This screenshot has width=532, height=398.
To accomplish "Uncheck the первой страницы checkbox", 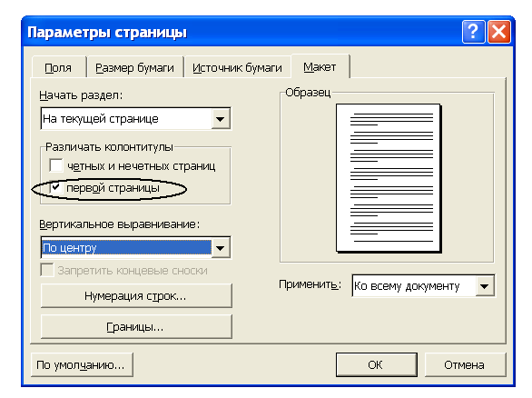I will pyautogui.click(x=56, y=187).
